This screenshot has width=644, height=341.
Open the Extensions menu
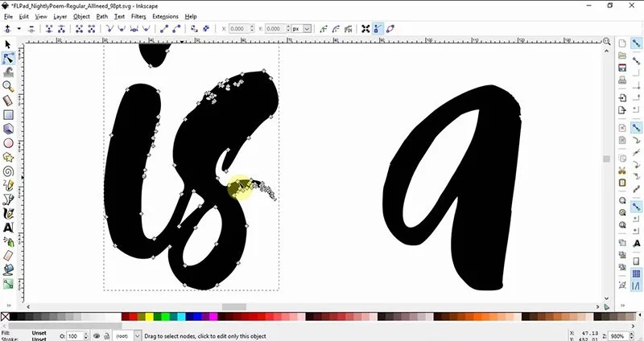coord(165,16)
